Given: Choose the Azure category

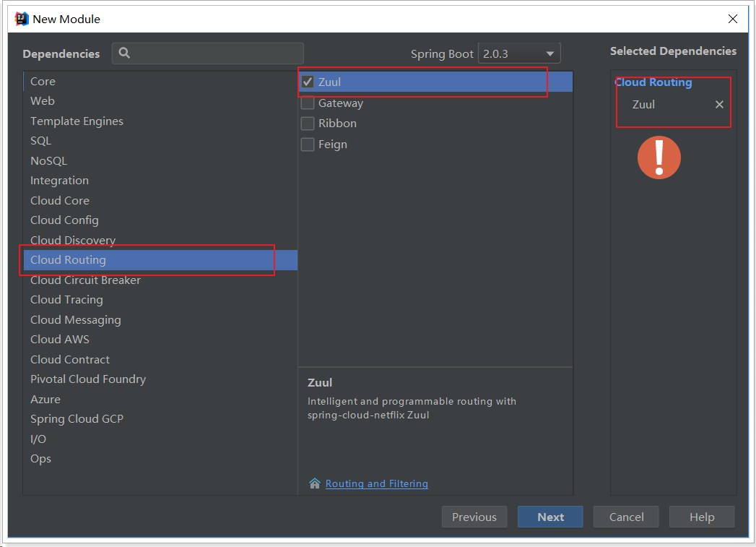Looking at the screenshot, I should tap(160, 400).
